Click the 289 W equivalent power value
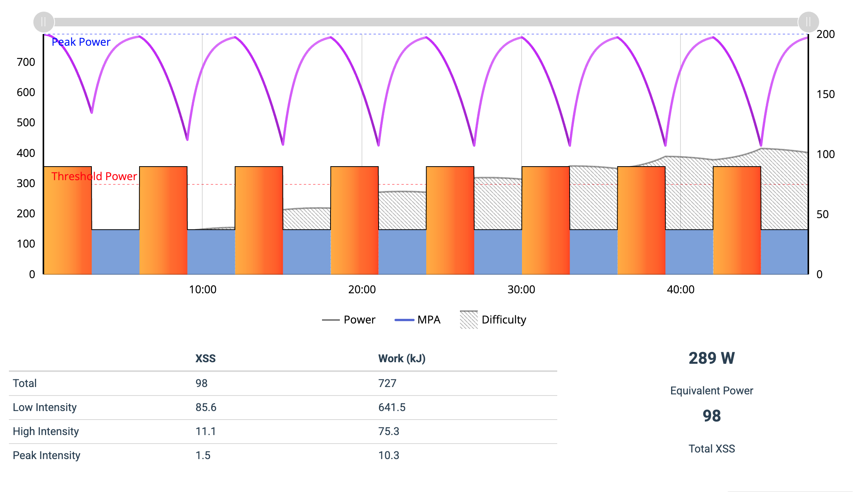Viewport: 868px width, 492px height. 711,358
